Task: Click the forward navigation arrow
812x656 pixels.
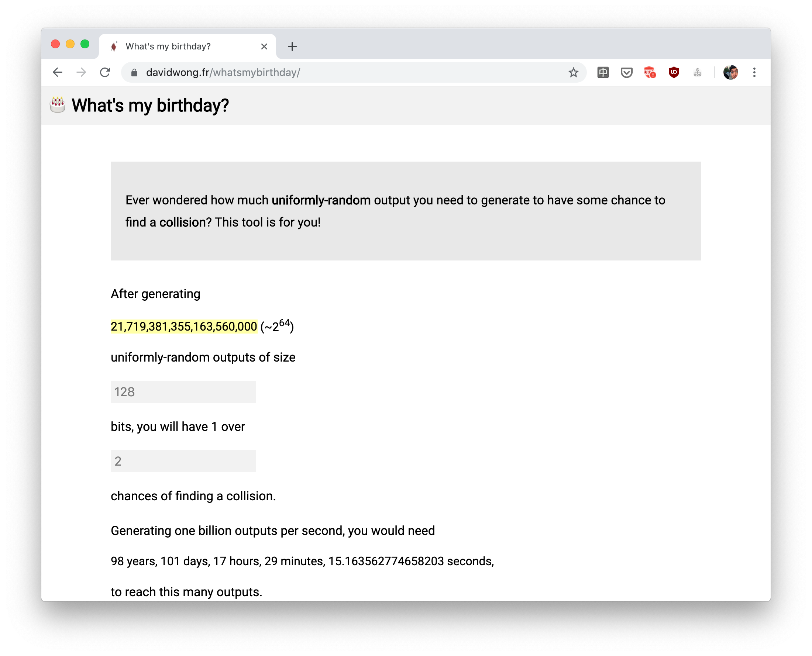Action: 81,72
